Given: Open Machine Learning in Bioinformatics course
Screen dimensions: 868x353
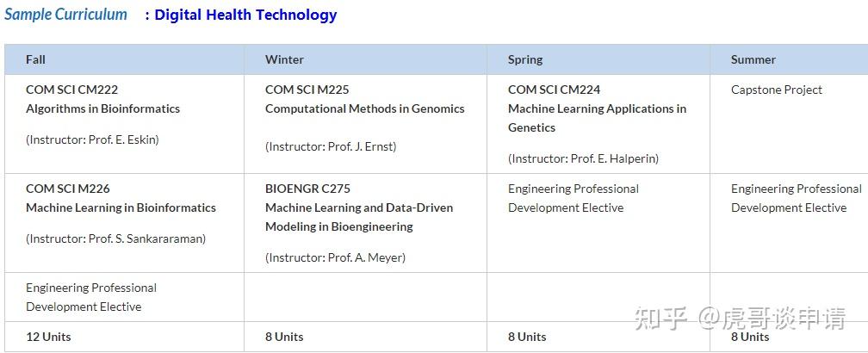Looking at the screenshot, I should 121,207.
